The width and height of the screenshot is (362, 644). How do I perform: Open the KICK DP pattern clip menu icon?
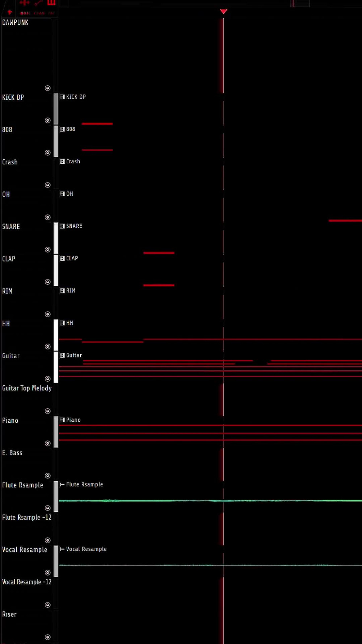pos(62,97)
